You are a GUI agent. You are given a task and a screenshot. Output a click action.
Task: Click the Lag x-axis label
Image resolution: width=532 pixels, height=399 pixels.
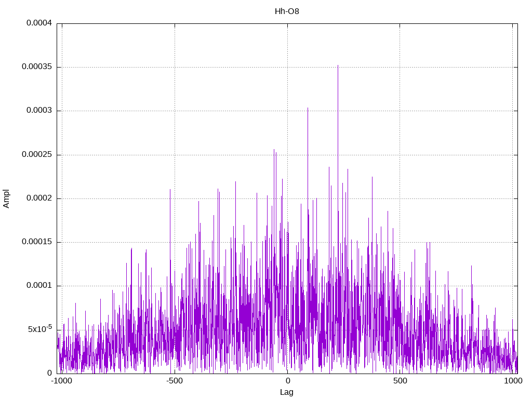[287, 392]
